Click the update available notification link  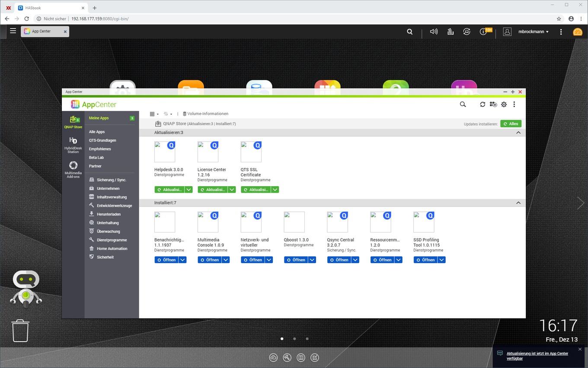pos(537,356)
